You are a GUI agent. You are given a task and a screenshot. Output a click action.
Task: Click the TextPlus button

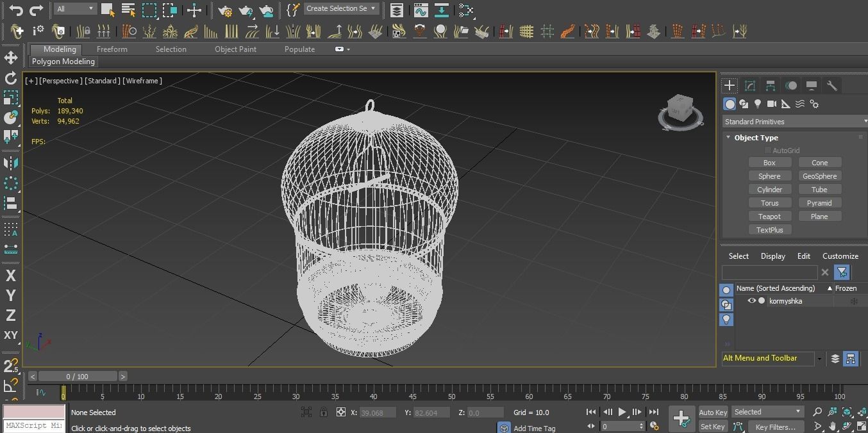click(x=770, y=230)
